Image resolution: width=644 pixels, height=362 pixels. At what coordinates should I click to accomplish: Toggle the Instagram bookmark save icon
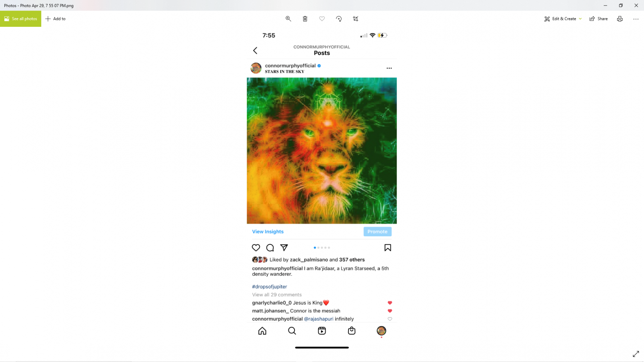(388, 248)
